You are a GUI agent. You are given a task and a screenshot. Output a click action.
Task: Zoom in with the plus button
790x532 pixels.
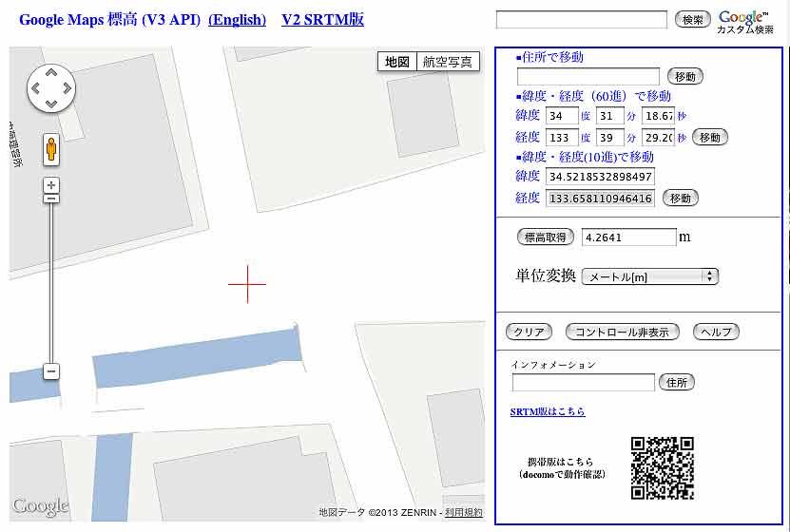click(x=51, y=184)
